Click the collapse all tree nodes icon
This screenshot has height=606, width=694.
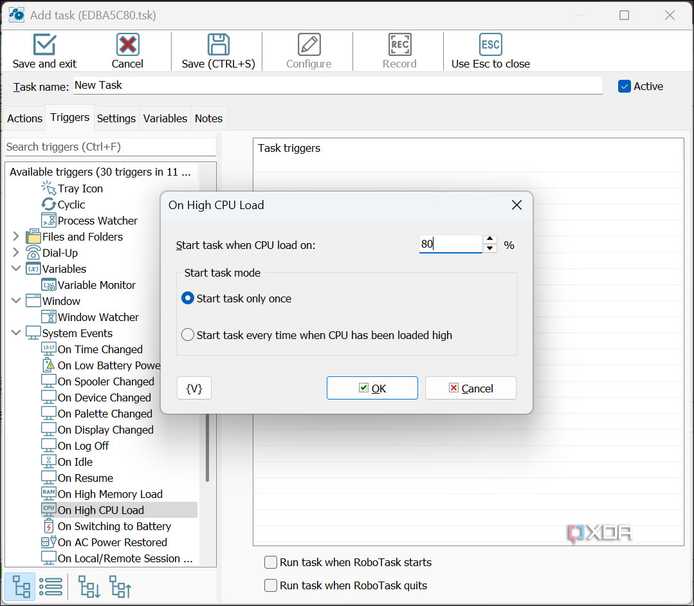[120, 587]
